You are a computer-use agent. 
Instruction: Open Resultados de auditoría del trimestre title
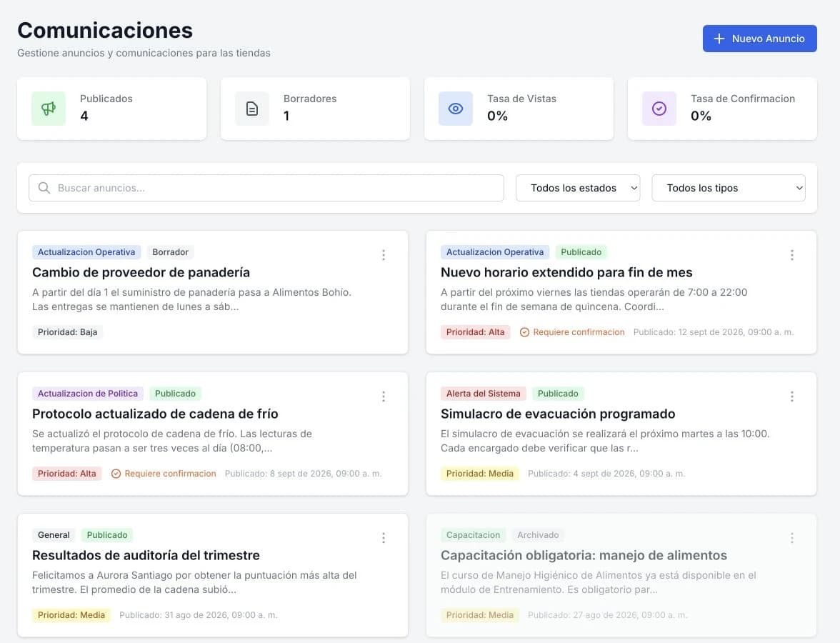click(x=146, y=555)
